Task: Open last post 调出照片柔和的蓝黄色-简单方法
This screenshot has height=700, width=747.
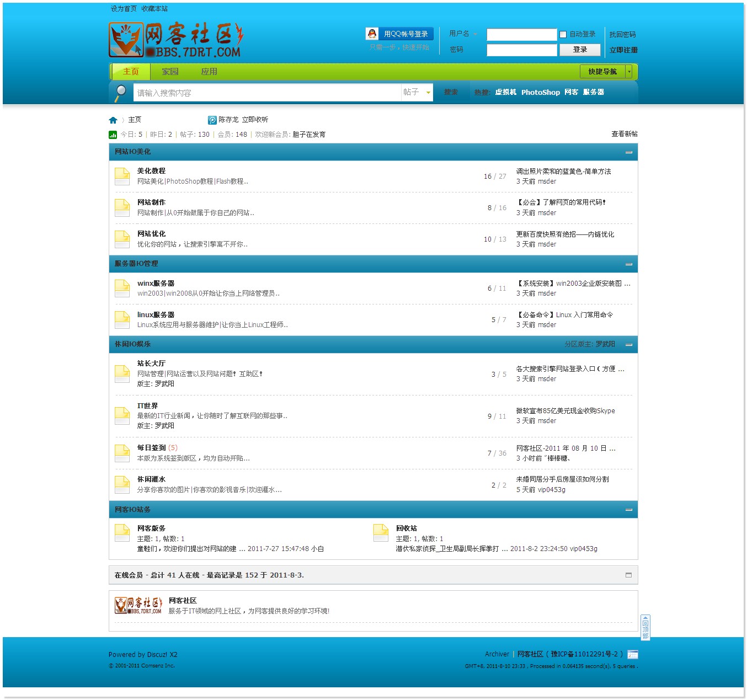Action: tap(563, 172)
